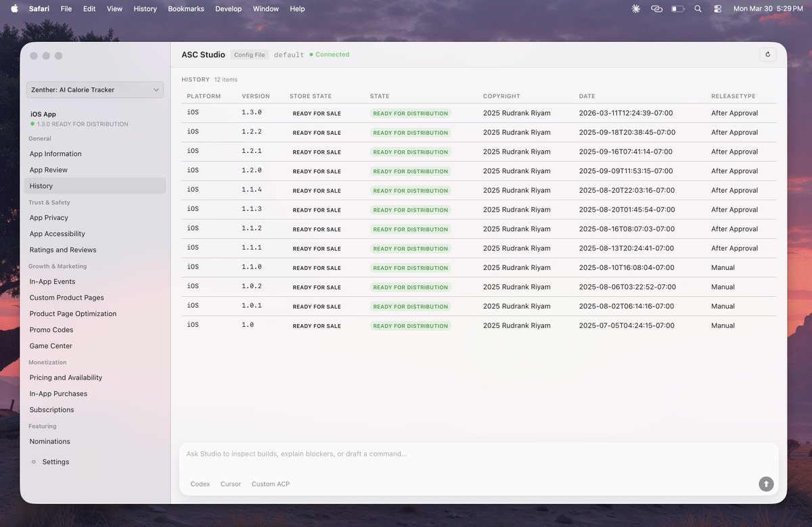
Task: Click version 1.2.2 in history table
Action: 252,132
